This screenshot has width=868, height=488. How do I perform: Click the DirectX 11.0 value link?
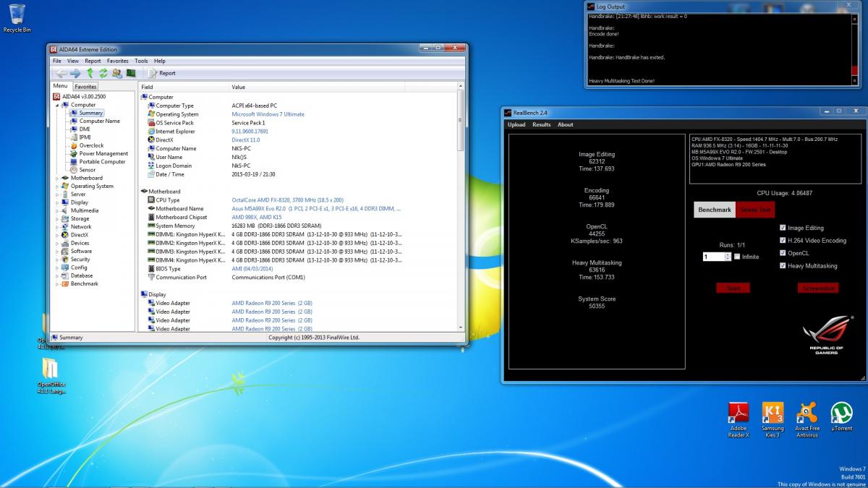click(x=244, y=140)
